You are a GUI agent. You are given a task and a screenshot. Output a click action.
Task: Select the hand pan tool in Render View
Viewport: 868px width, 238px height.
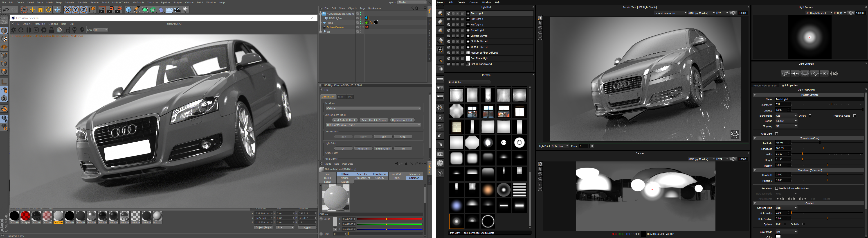click(540, 28)
